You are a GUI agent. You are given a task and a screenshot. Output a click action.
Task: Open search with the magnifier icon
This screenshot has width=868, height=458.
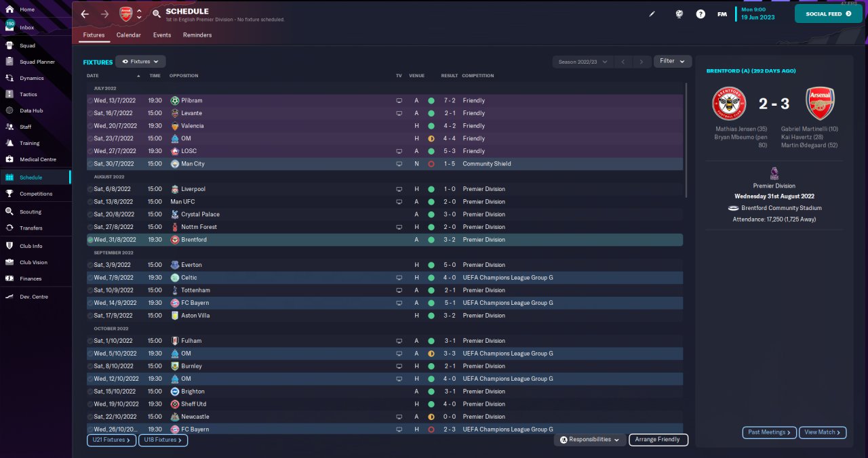pyautogui.click(x=157, y=14)
